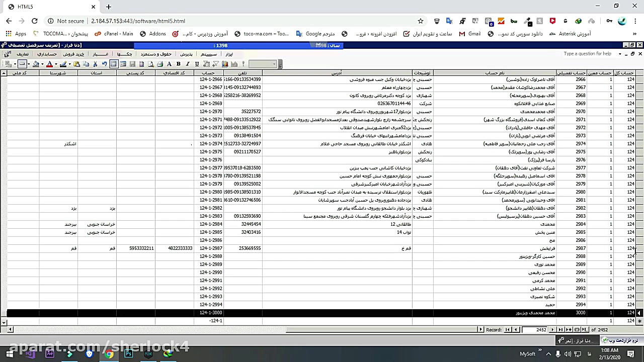Open the fill color dropdown arrow

[41, 64]
